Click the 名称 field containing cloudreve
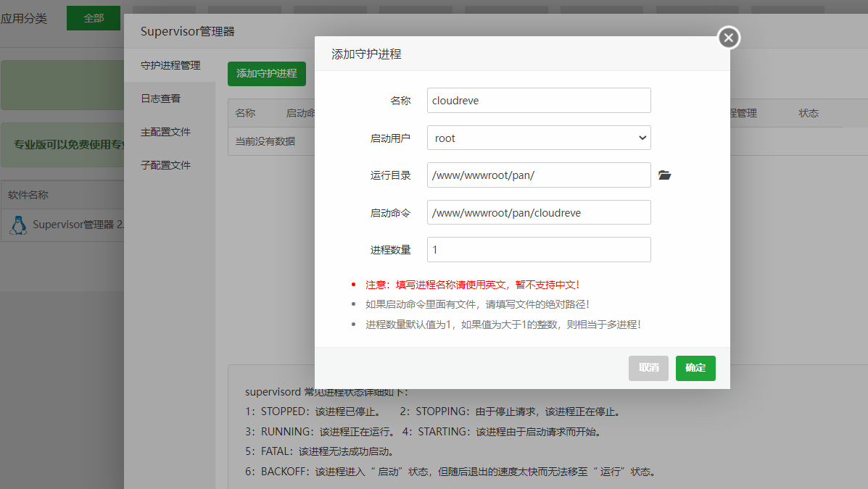868x489 pixels. coord(539,100)
